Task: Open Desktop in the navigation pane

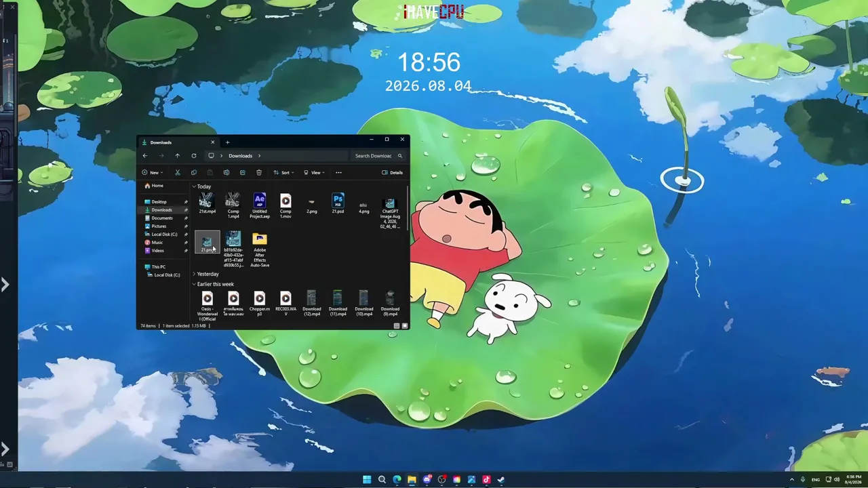Action: [156, 202]
